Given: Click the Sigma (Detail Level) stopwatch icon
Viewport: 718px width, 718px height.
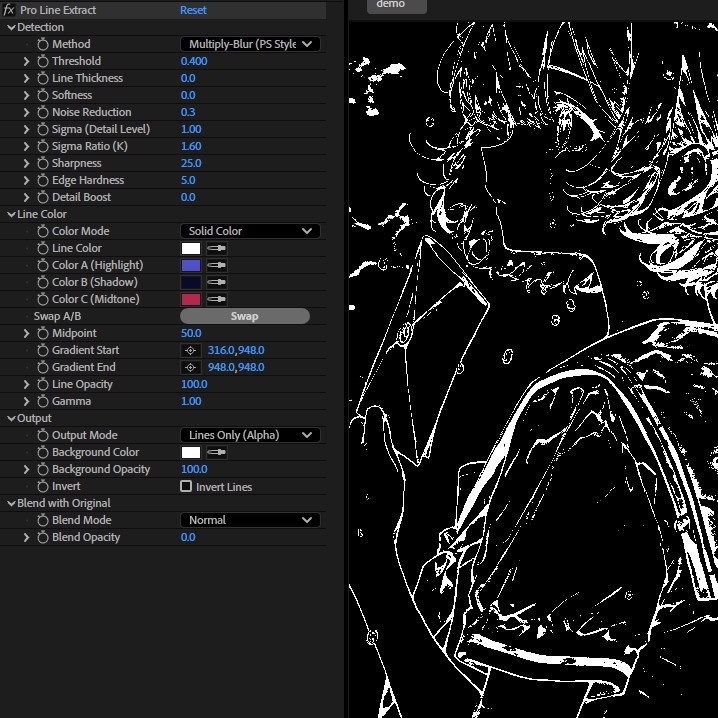Looking at the screenshot, I should (x=43, y=129).
